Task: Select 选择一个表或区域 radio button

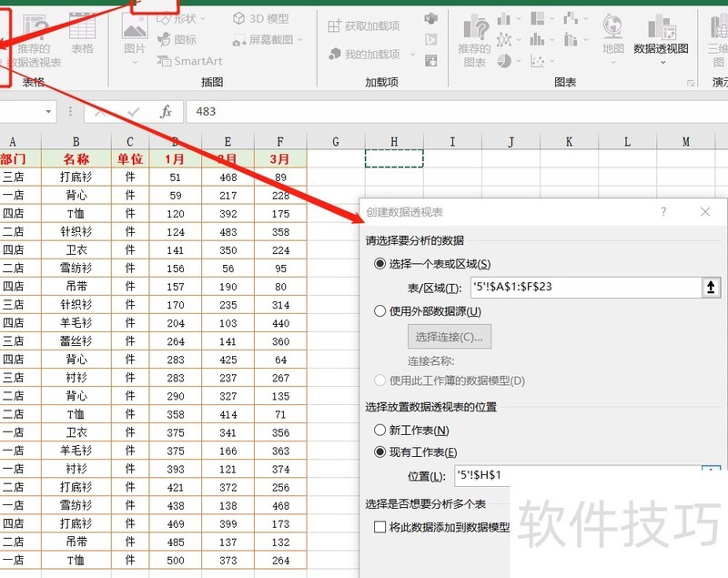Action: pyautogui.click(x=380, y=264)
